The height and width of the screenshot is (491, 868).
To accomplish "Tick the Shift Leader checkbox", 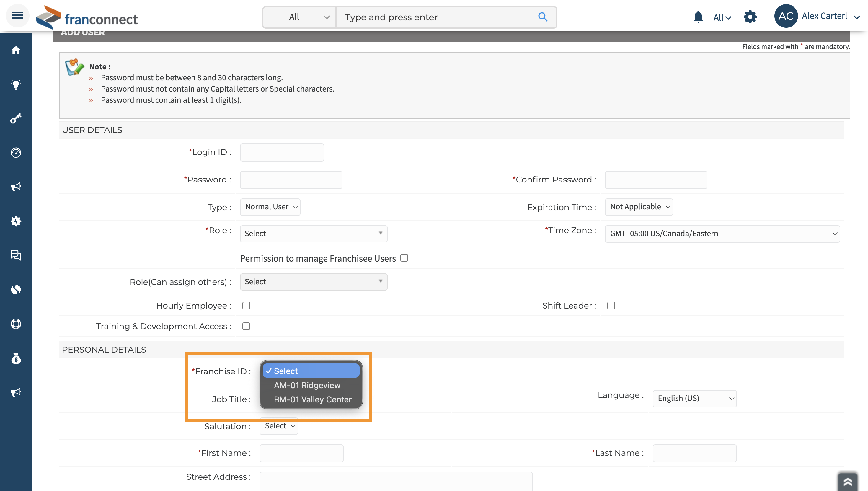I will pos(611,306).
